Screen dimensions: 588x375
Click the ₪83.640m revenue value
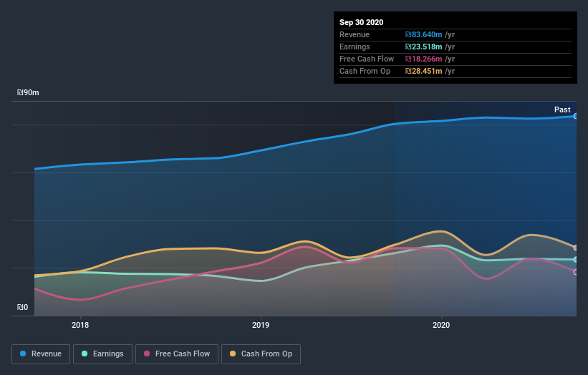click(x=423, y=34)
